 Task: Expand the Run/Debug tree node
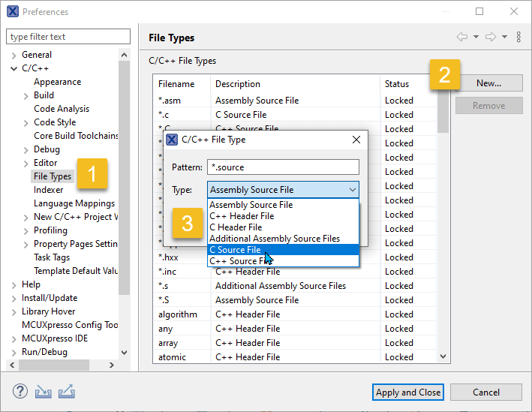point(14,352)
